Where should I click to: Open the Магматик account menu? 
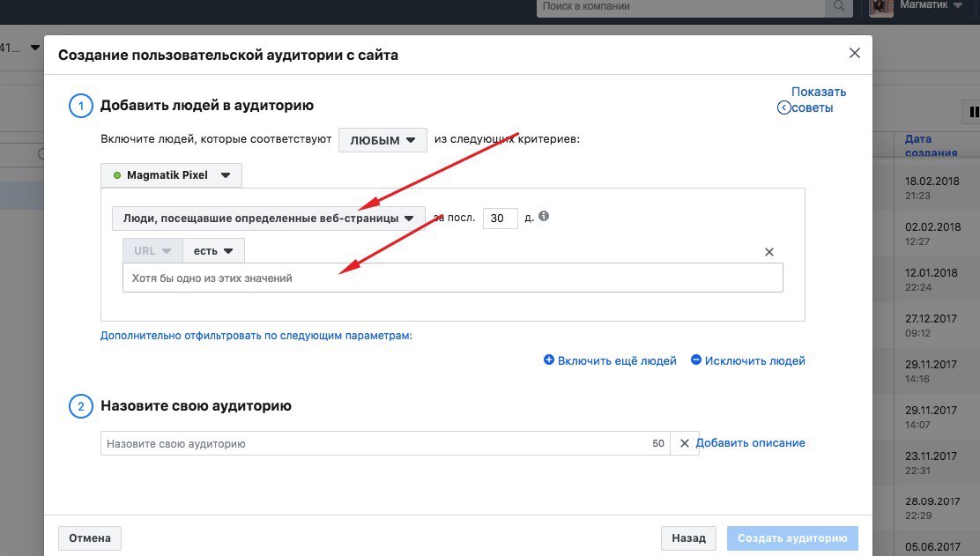(x=931, y=5)
